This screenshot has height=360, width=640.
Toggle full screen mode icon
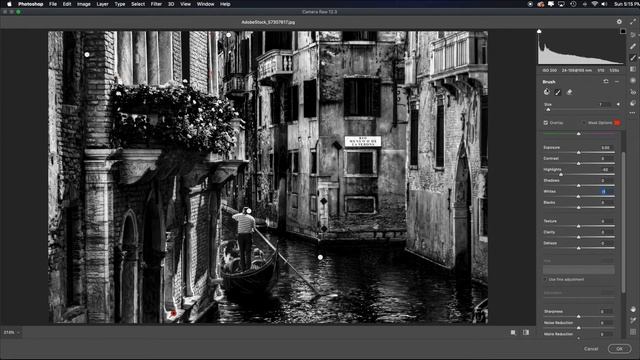point(633,22)
